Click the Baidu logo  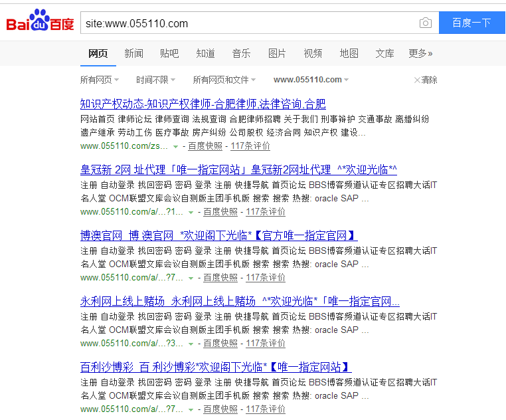pos(40,22)
